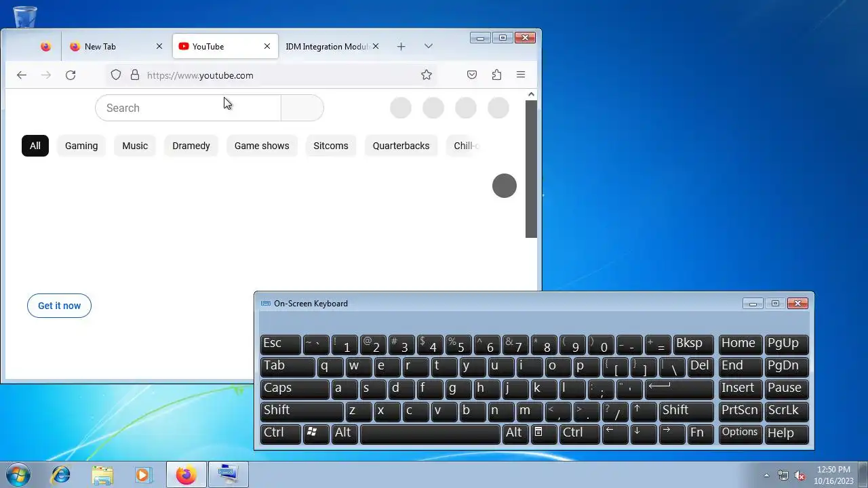Close the New Tab tab
Image resolution: width=868 pixels, height=488 pixels.
pyautogui.click(x=159, y=46)
